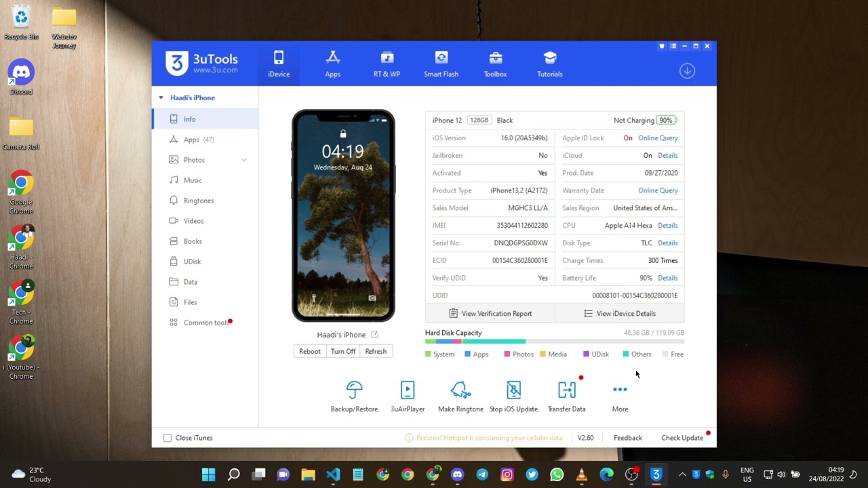Open View iDevice Details
This screenshot has height=488, width=868.
point(620,314)
